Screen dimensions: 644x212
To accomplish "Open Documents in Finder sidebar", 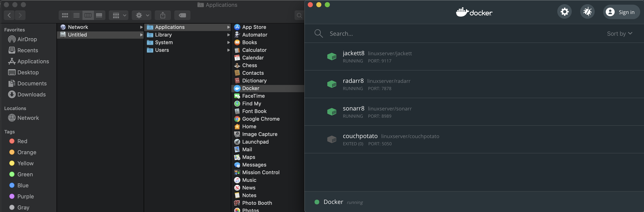I will click(27, 83).
